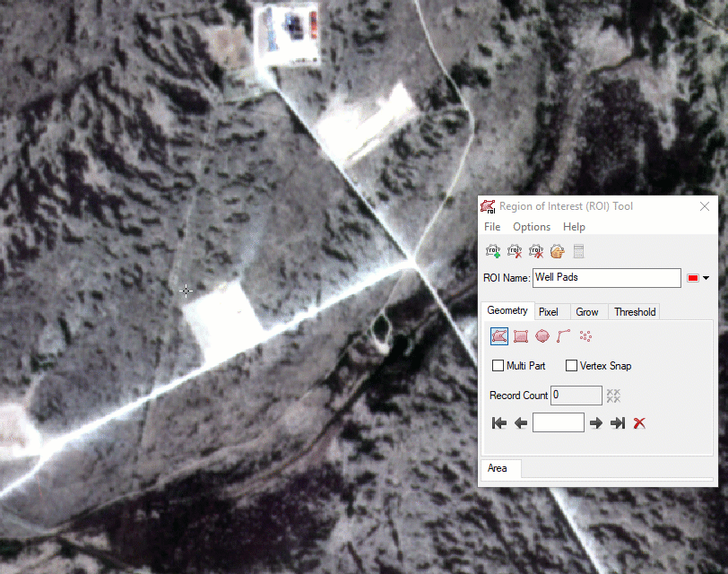
Task: Go to the next record arrow
Action: pos(596,423)
